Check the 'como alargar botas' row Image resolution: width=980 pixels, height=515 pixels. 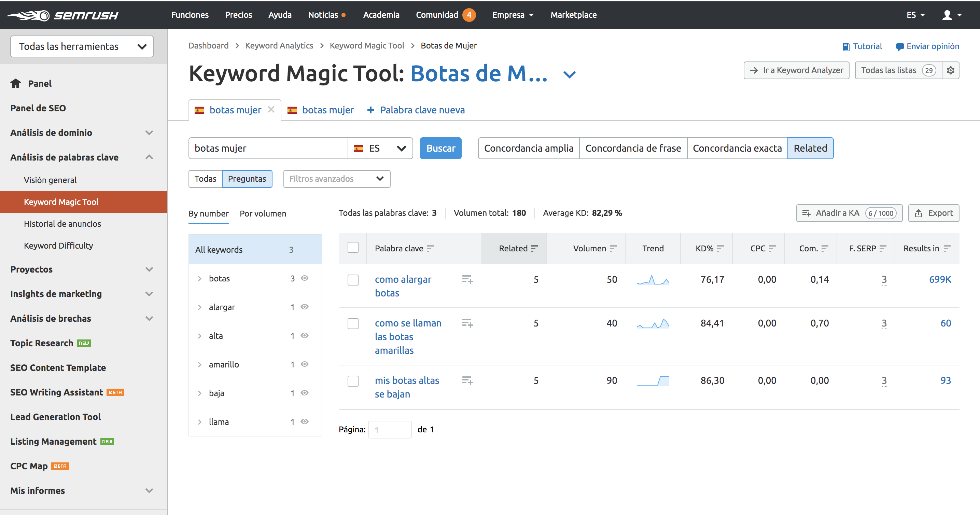[353, 280]
